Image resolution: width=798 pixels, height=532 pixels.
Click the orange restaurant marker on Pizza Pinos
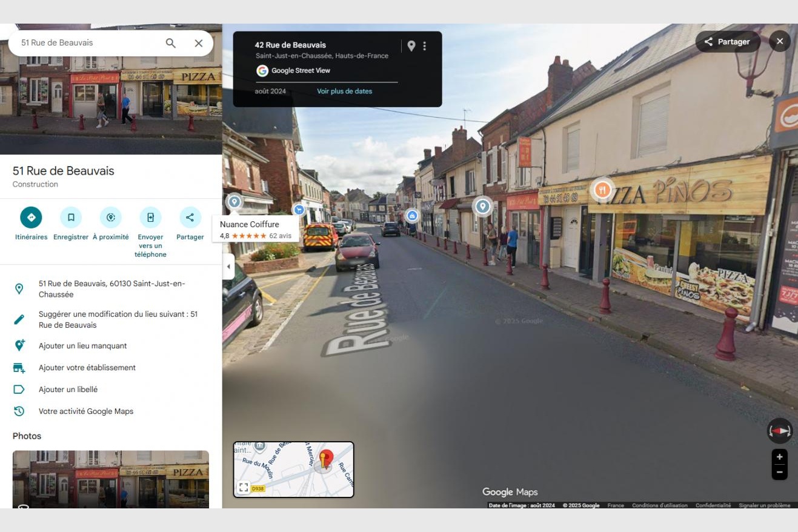(x=602, y=190)
